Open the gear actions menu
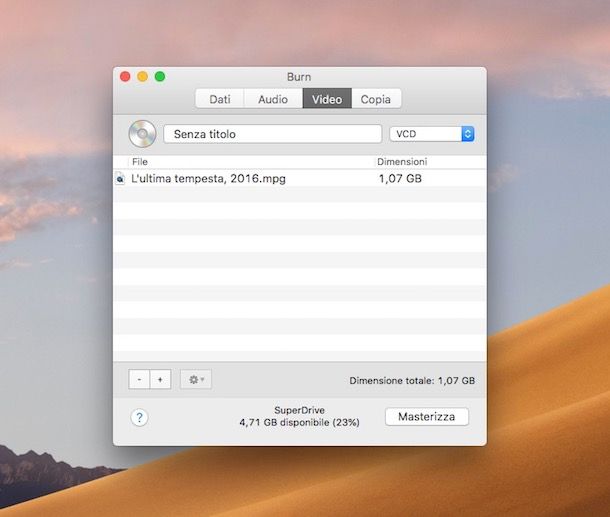Image resolution: width=610 pixels, height=517 pixels. (196, 379)
